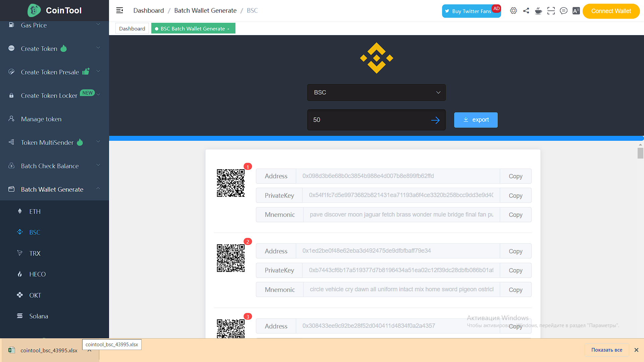Click the Buy Twitter Fans ad button
The image size is (644, 362).
[x=471, y=11]
